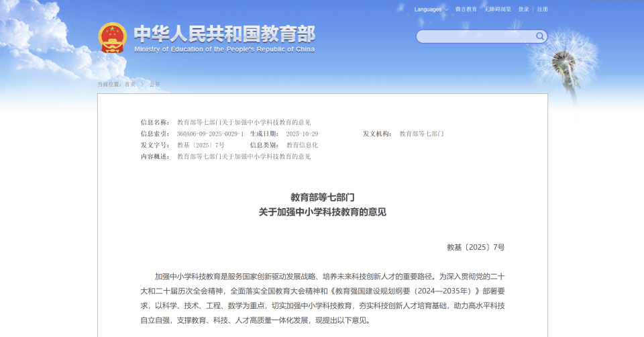The width and height of the screenshot is (644, 337).
Task: Click the national emblem logo
Action: click(x=112, y=38)
